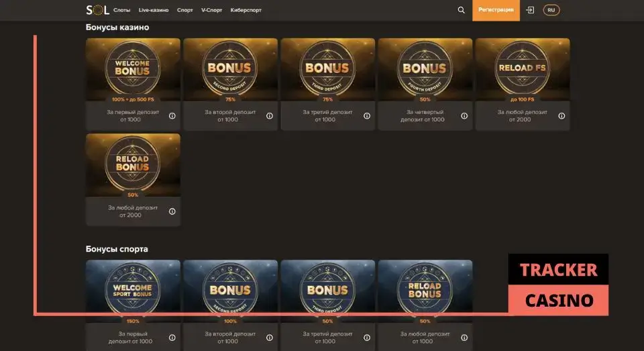The height and width of the screenshot is (351, 644).
Task: Open the casino Third Deposit bonus image
Action: 327,68
